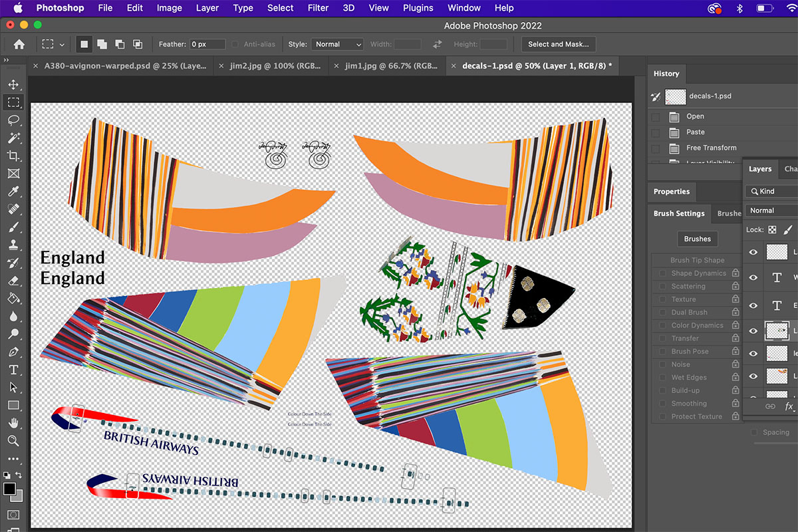Viewport: 798px width, 532px height.
Task: Open the Style dropdown set to Normal
Action: point(337,45)
